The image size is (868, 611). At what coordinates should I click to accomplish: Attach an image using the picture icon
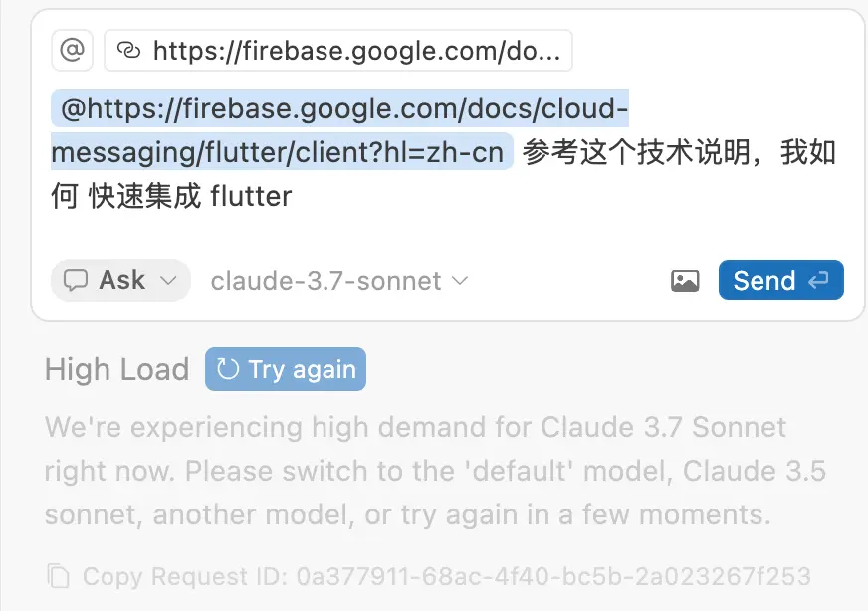(x=685, y=281)
